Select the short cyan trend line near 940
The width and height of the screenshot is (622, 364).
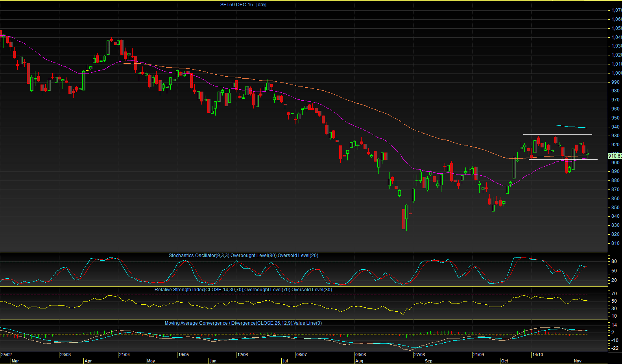pyautogui.click(x=571, y=127)
